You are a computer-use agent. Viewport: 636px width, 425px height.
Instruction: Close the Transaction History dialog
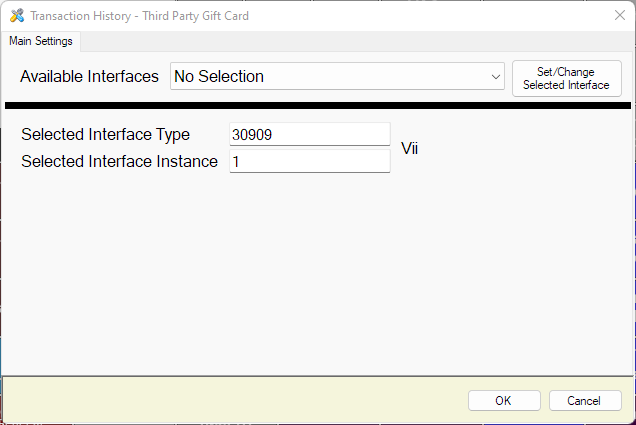tap(619, 15)
